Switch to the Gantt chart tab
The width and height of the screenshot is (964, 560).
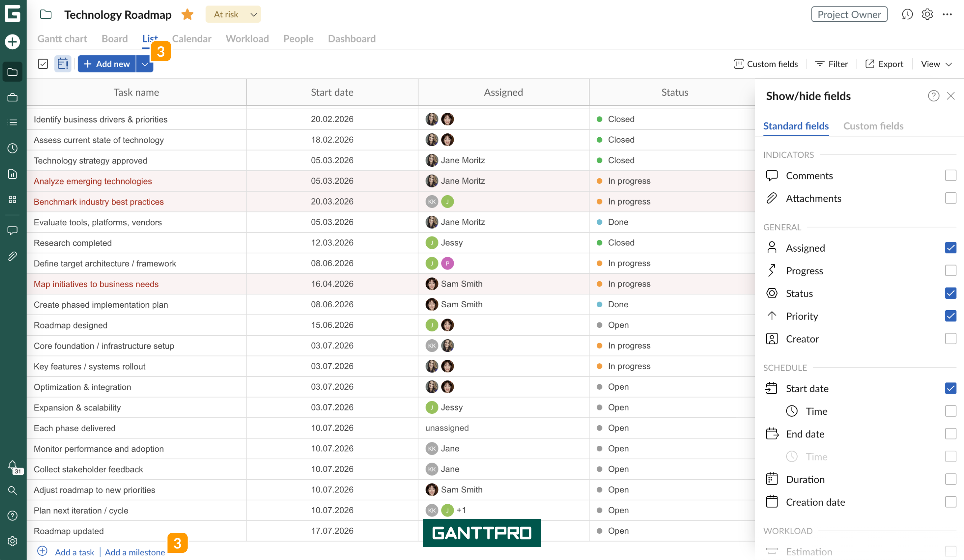pos(62,38)
